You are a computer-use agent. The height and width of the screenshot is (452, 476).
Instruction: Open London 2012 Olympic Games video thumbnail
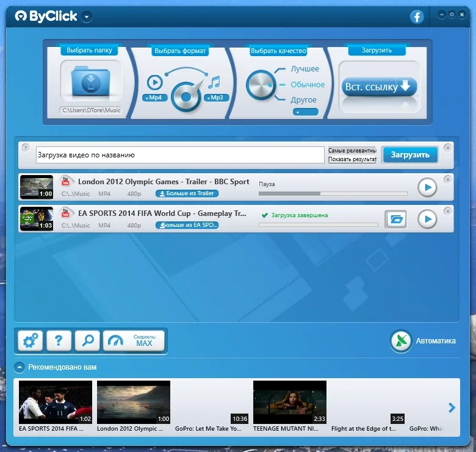coord(37,187)
